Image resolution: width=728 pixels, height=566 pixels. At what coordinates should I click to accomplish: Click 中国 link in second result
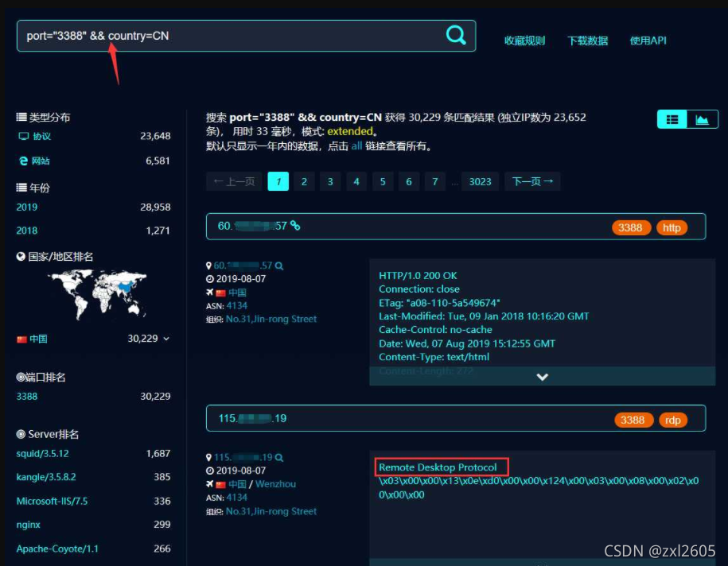[x=237, y=484]
